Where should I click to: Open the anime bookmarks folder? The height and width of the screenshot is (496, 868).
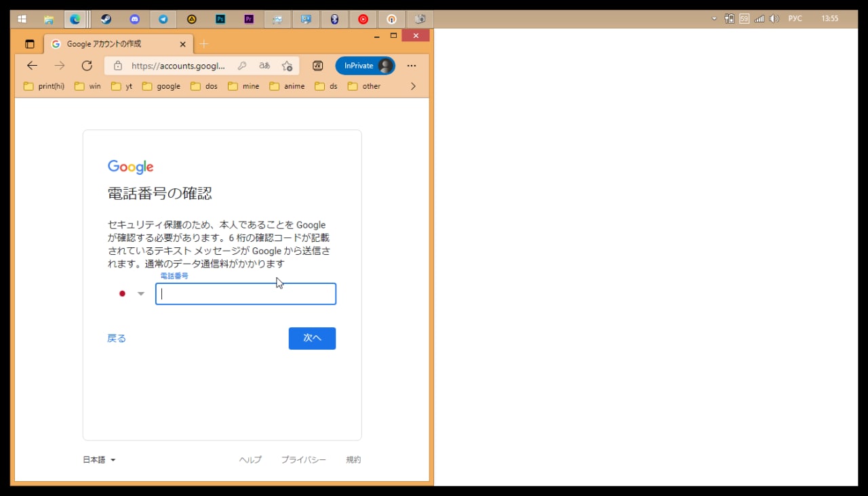[x=287, y=86]
